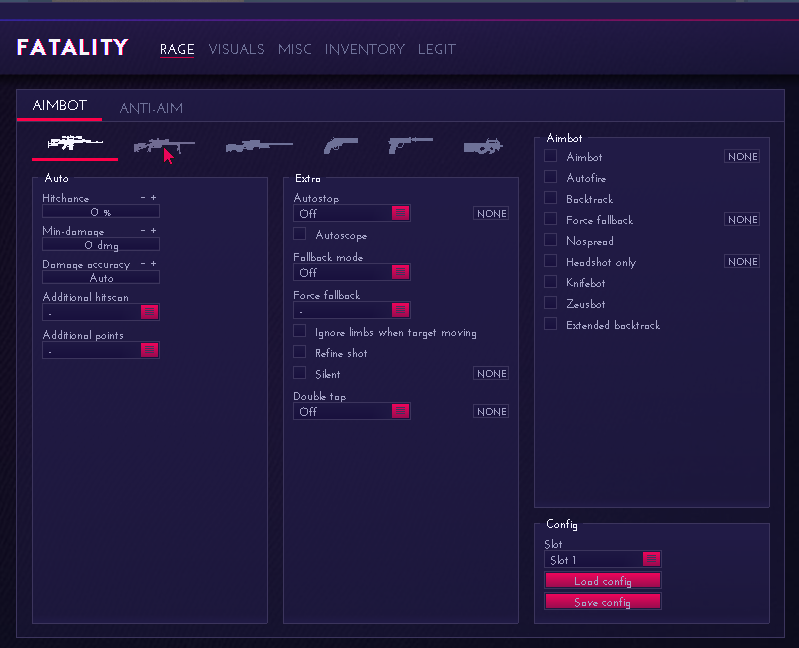
Task: Set Double tap keybind NONE button
Action: pyautogui.click(x=491, y=411)
